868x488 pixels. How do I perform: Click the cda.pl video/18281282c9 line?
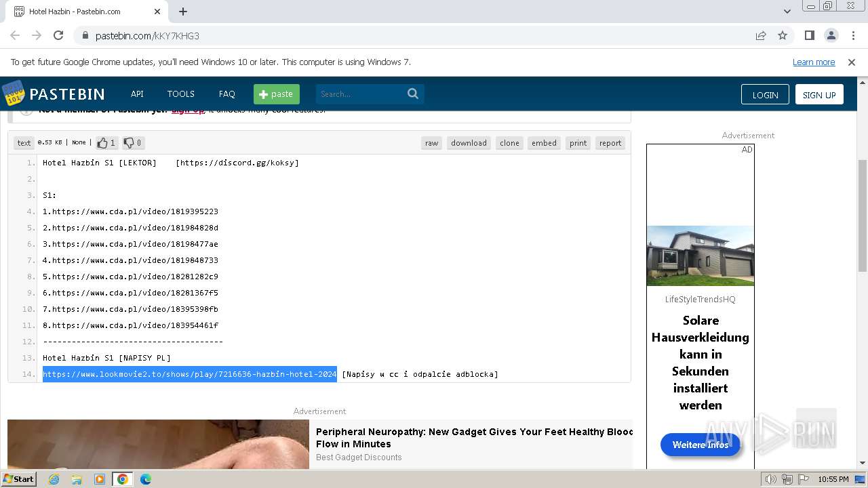tap(130, 277)
